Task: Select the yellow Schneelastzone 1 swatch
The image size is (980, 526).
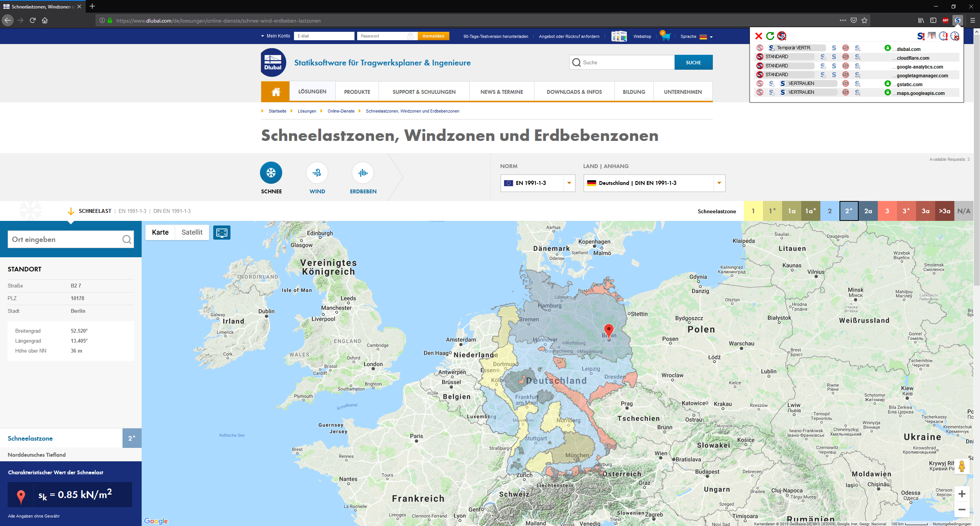Action: point(753,211)
